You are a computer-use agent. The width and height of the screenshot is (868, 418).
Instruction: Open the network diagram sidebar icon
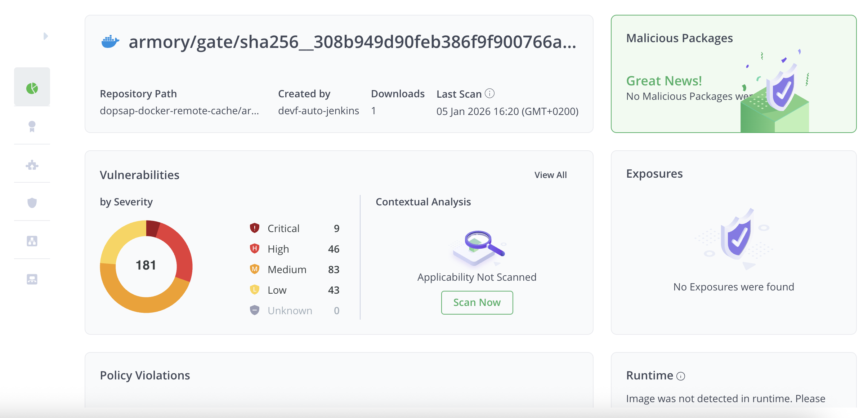[x=32, y=279]
